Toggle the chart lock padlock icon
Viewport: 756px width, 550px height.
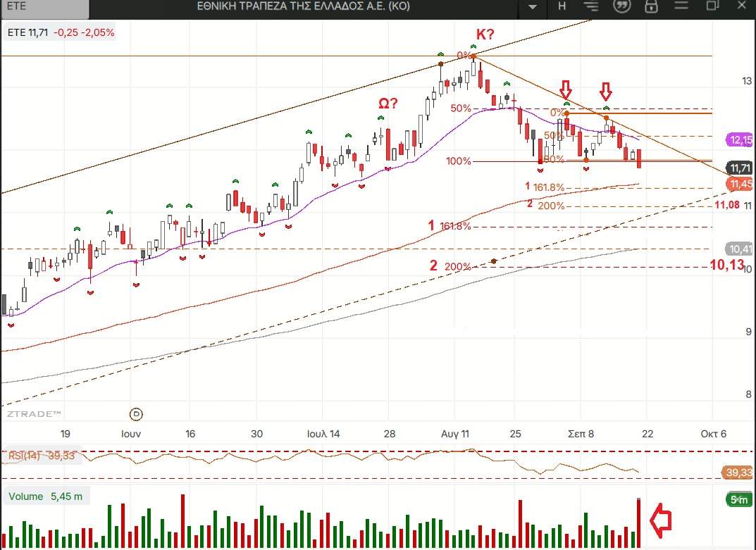pyautogui.click(x=651, y=6)
